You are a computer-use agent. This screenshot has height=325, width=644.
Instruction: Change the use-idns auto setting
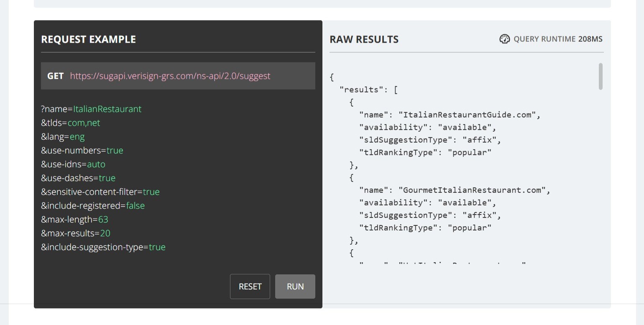(x=97, y=164)
